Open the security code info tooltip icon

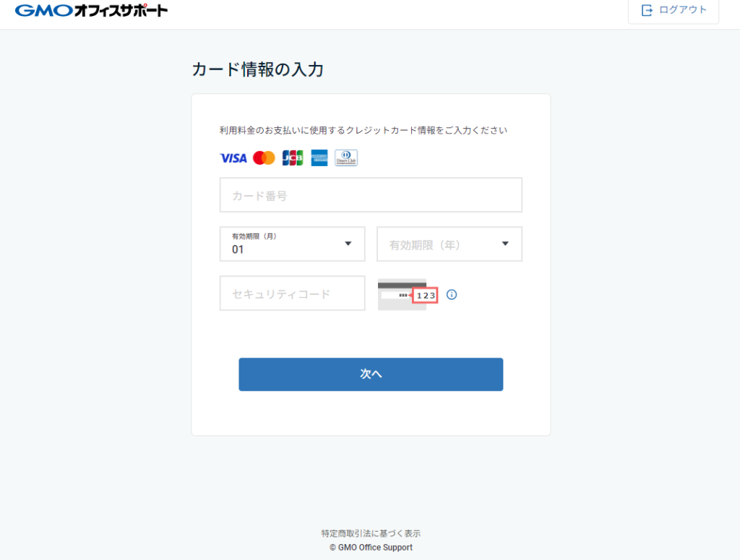pyautogui.click(x=452, y=295)
